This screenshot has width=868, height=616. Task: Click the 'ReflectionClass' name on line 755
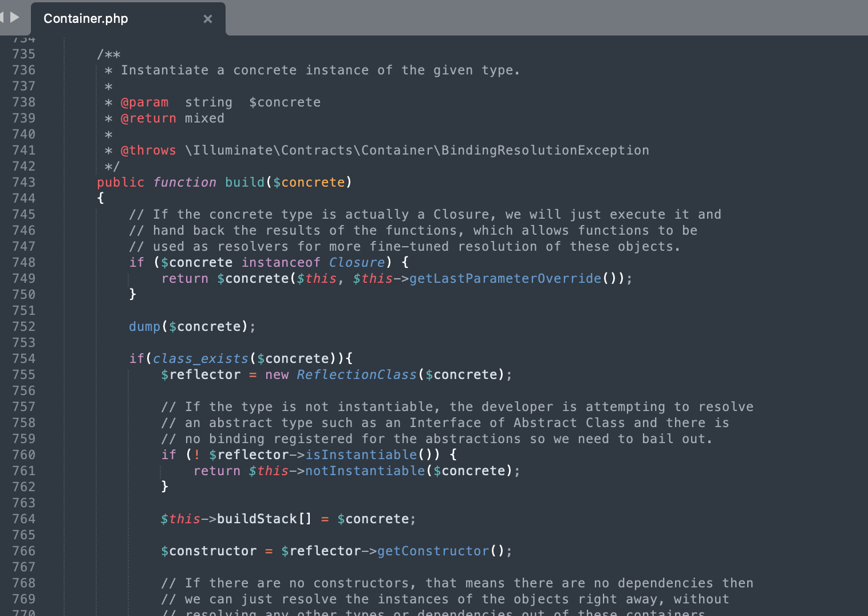coord(356,374)
